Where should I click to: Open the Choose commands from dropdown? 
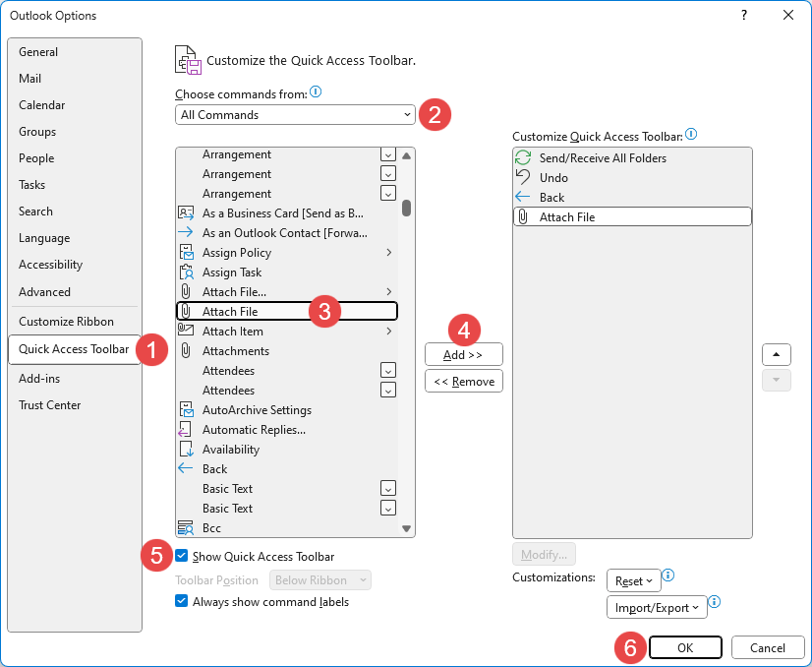click(295, 114)
